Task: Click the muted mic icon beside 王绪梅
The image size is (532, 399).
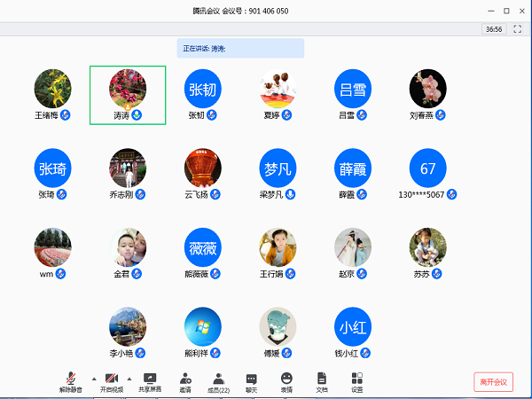Action: pos(65,115)
